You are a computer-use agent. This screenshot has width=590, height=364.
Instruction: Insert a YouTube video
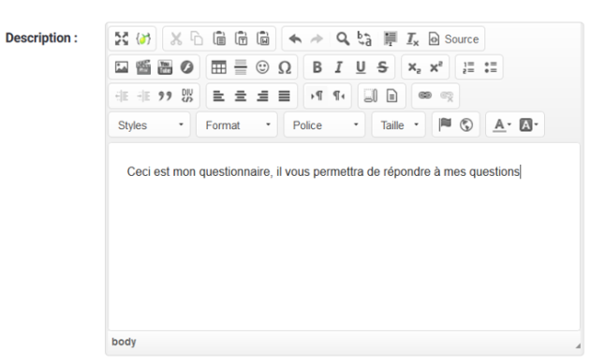pyautogui.click(x=165, y=67)
